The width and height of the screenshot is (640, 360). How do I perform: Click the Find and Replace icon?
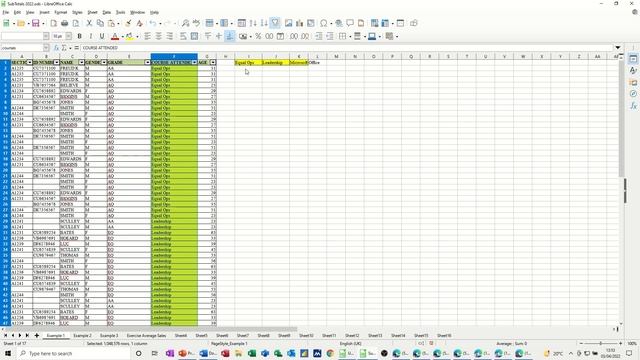pos(185,23)
